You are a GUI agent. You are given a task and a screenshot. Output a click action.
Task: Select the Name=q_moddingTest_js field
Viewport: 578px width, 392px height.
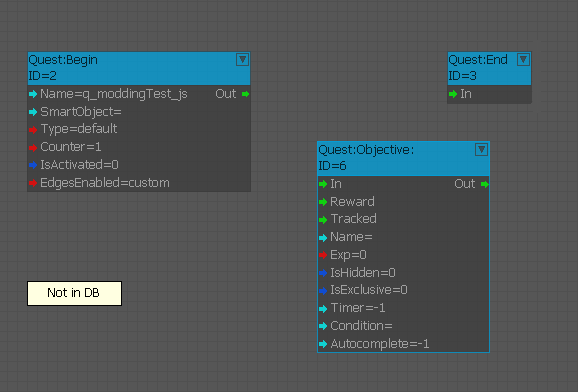pyautogui.click(x=114, y=94)
